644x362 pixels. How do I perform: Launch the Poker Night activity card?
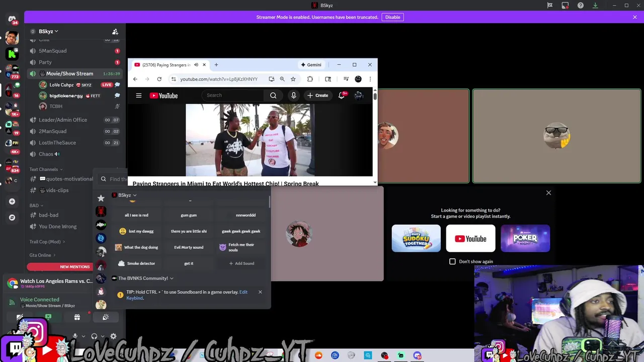(525, 238)
